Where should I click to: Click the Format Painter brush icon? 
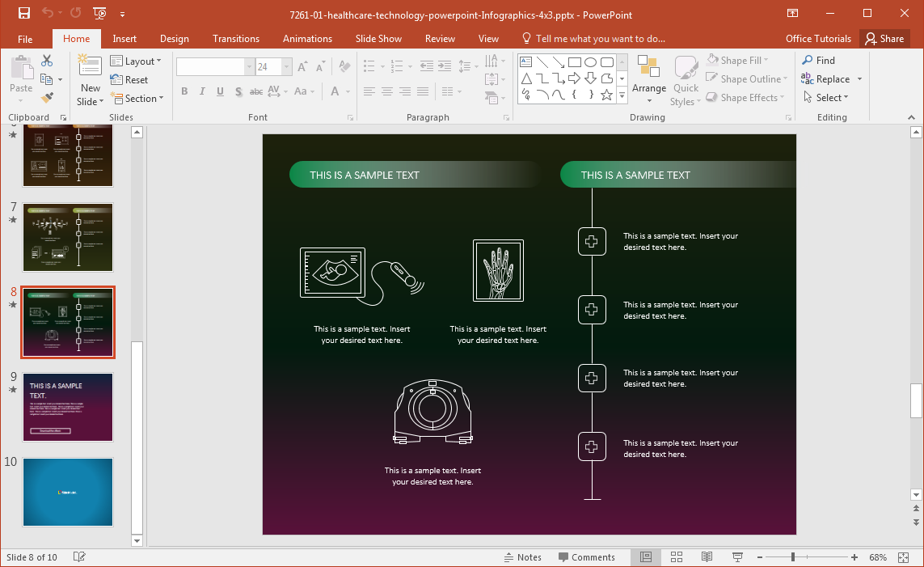tap(47, 98)
